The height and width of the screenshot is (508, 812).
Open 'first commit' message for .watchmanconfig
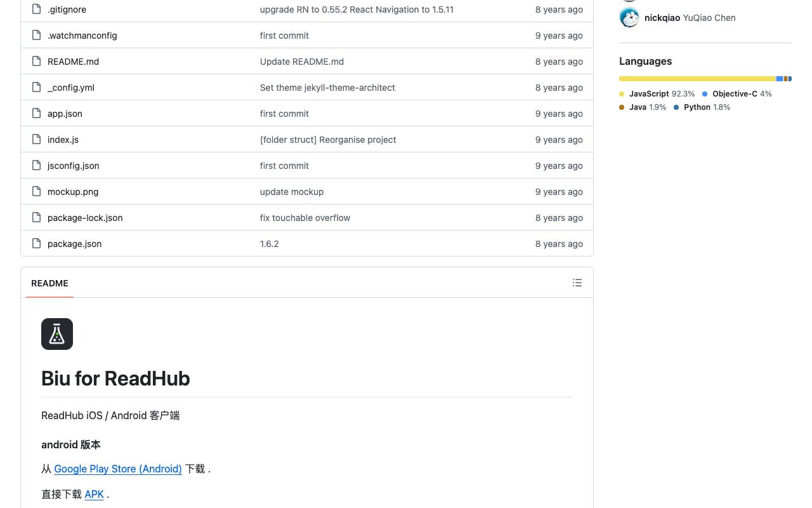pyautogui.click(x=284, y=36)
